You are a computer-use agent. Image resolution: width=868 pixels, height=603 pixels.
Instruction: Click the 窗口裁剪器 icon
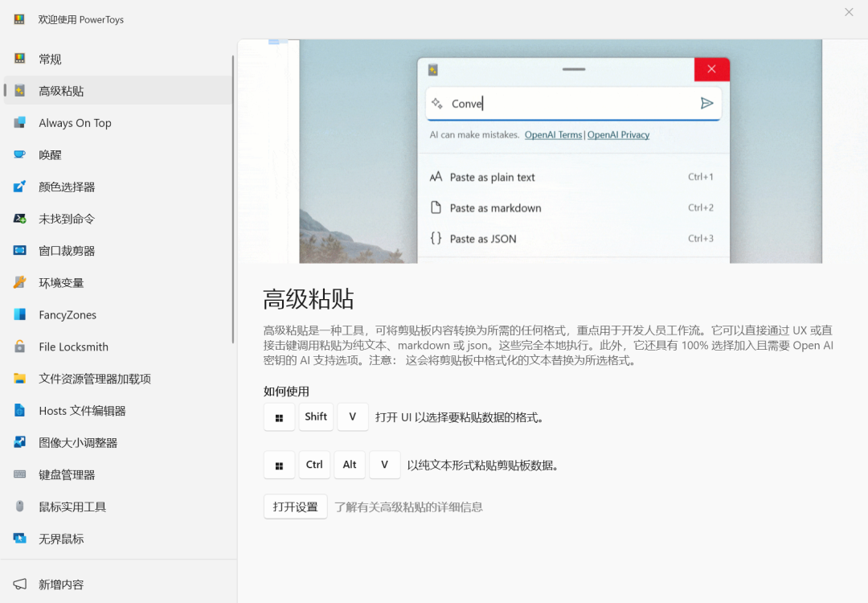pos(20,250)
